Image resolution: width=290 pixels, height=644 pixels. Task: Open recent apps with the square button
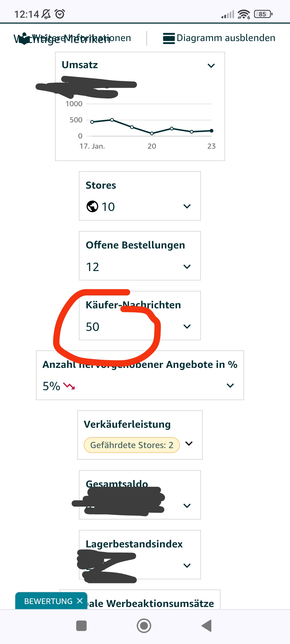point(81,626)
